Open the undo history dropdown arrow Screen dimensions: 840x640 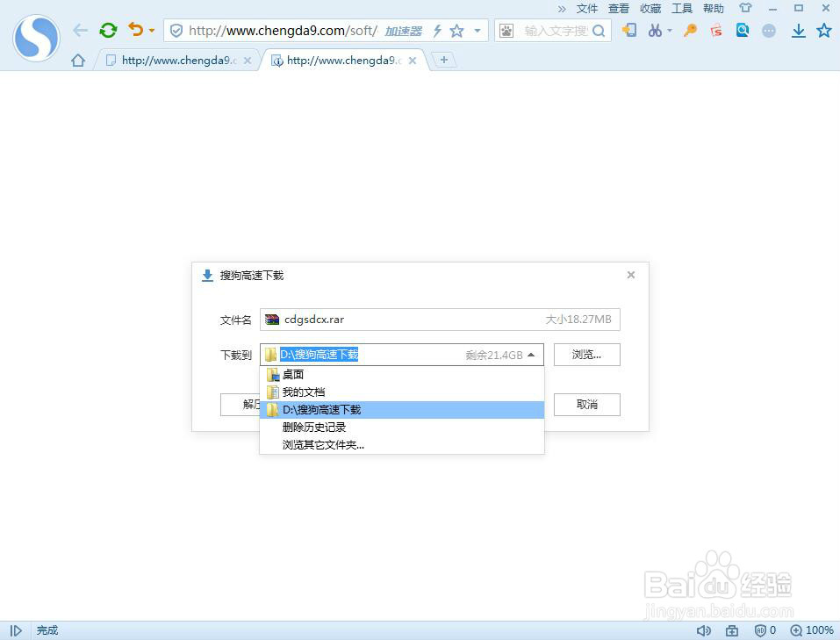tap(152, 31)
